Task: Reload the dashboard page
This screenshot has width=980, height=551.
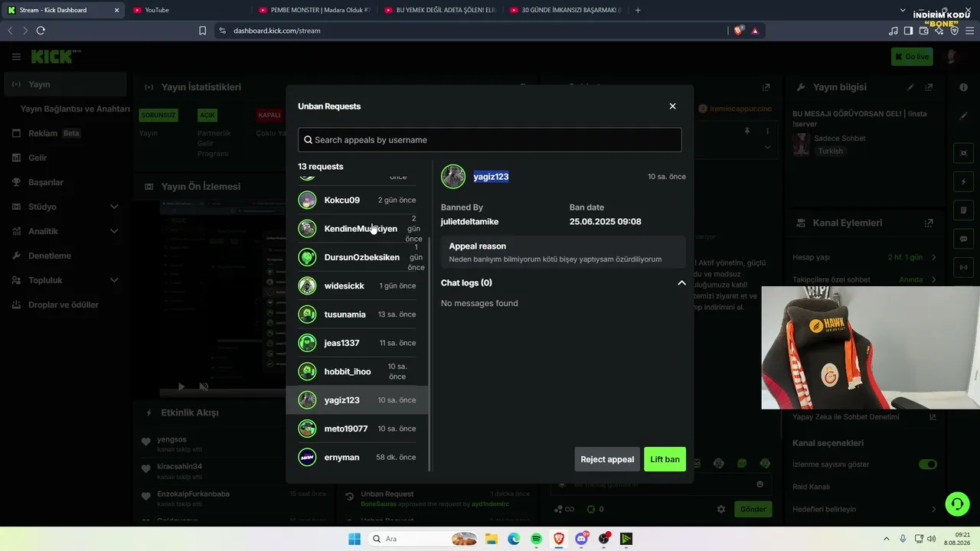Action: tap(41, 31)
